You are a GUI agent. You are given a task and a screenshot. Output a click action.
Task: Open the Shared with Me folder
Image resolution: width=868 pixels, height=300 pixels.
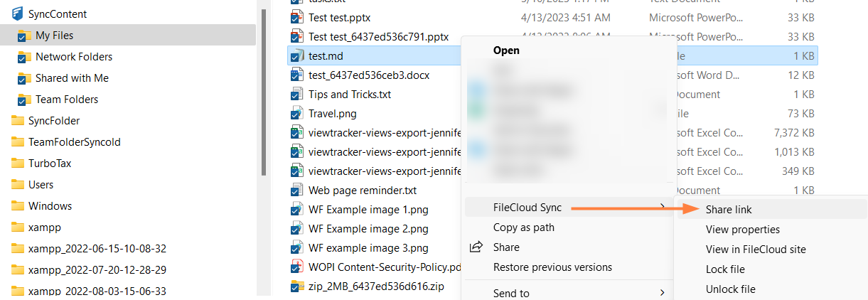click(72, 78)
